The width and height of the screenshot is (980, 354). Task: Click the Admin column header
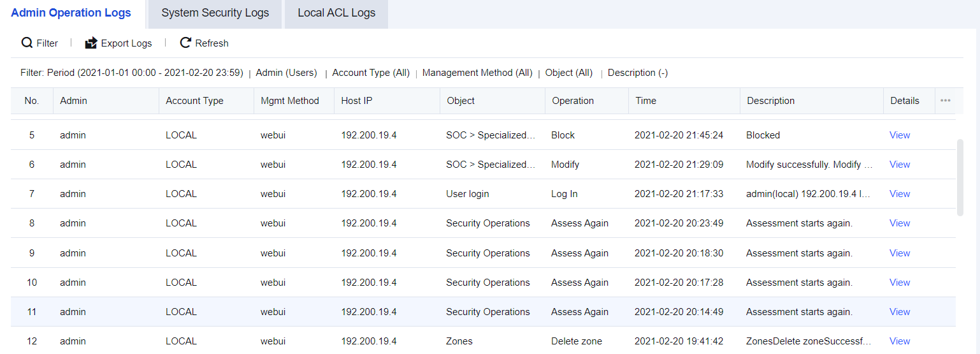point(73,101)
